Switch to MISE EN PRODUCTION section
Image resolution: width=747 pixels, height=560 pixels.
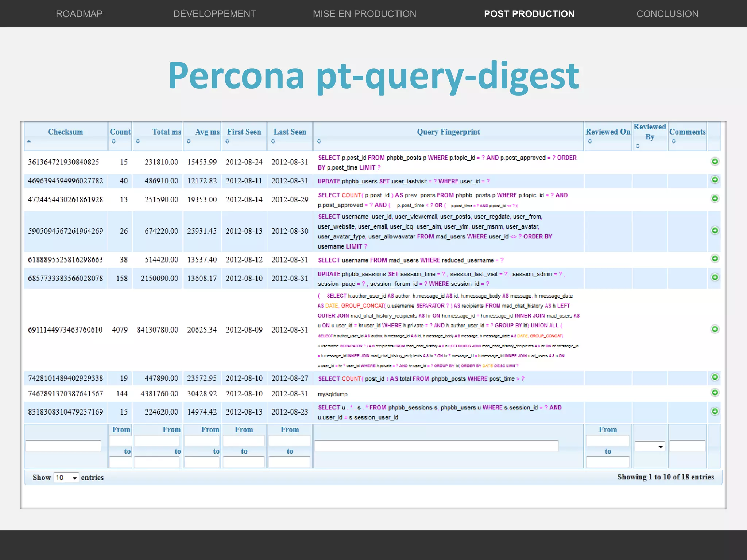pos(364,14)
